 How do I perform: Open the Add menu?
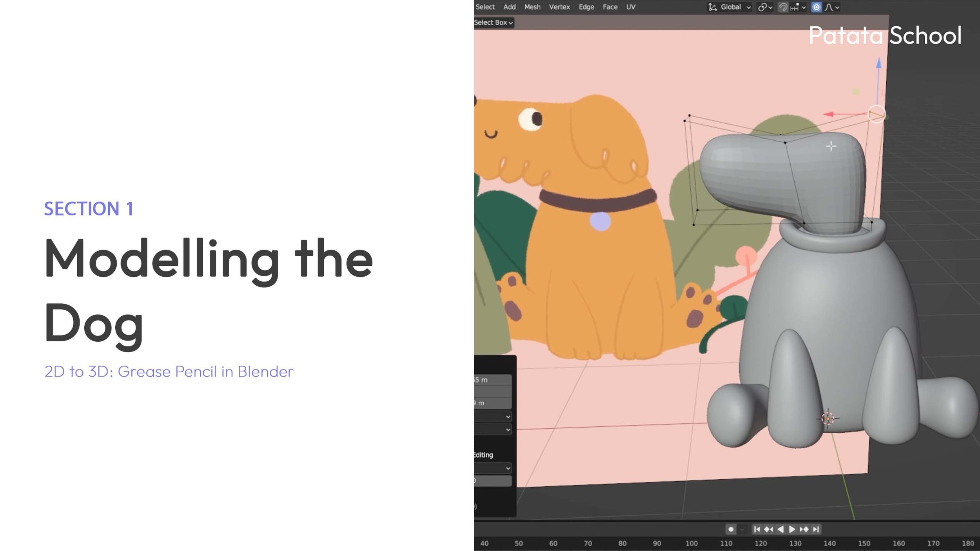pos(509,7)
